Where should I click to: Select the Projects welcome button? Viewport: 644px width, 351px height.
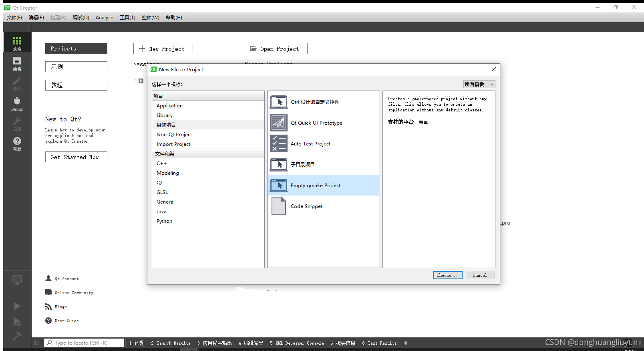76,48
